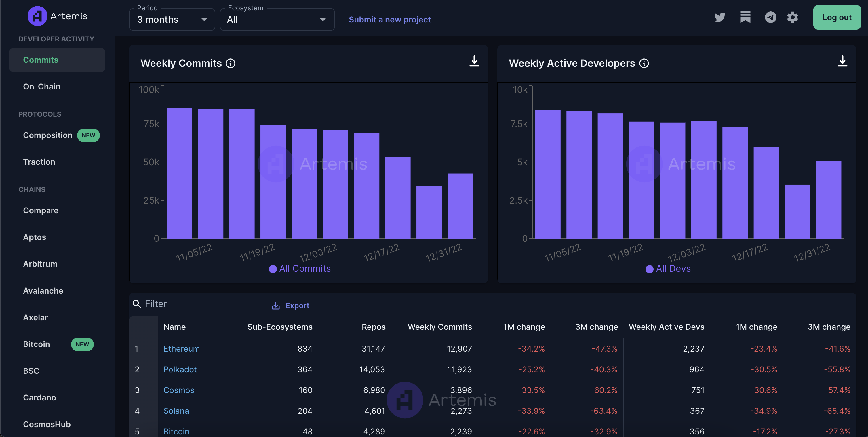Click the Twitter bird icon
Image resolution: width=868 pixels, height=437 pixels.
(x=720, y=17)
